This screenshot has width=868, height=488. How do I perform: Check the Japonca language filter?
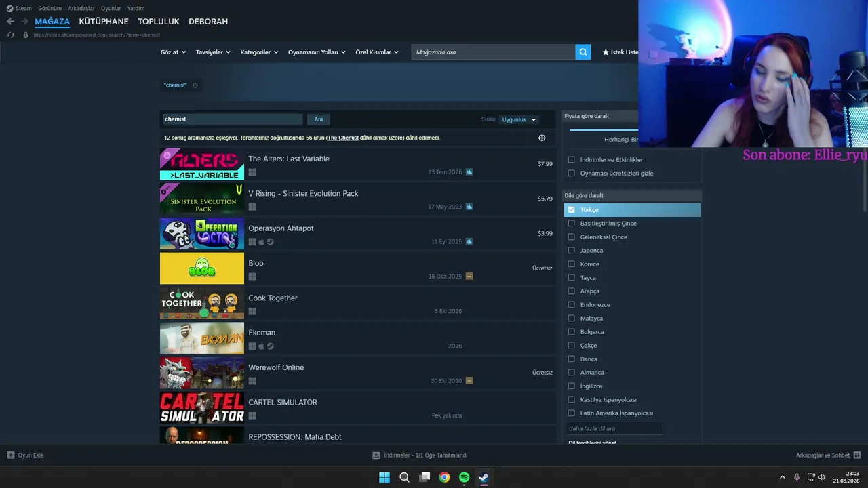[x=572, y=251]
